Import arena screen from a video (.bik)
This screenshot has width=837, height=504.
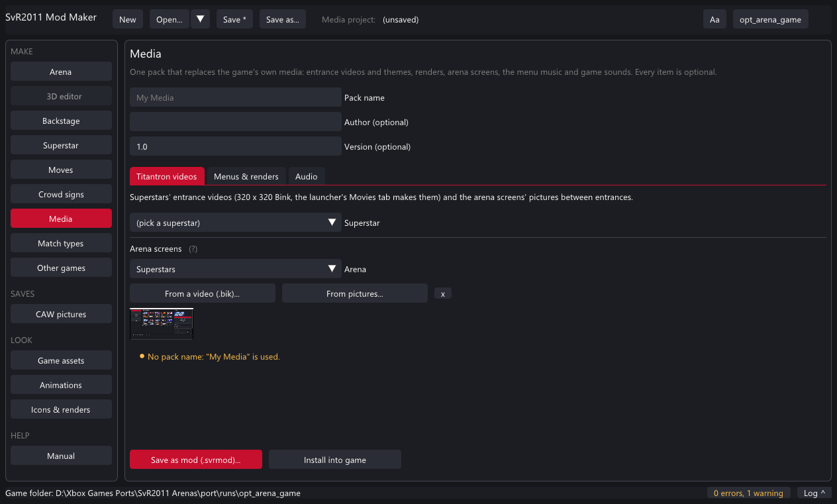tap(203, 293)
